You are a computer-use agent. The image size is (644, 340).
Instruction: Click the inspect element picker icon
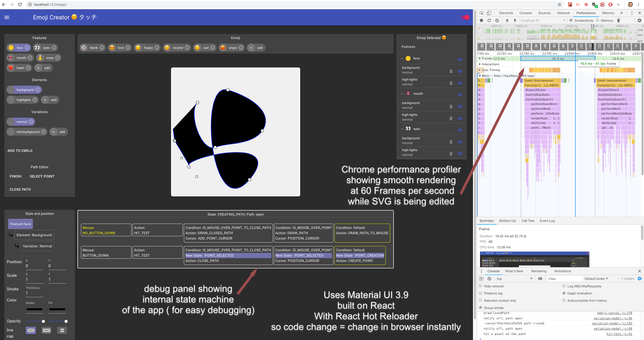481,13
